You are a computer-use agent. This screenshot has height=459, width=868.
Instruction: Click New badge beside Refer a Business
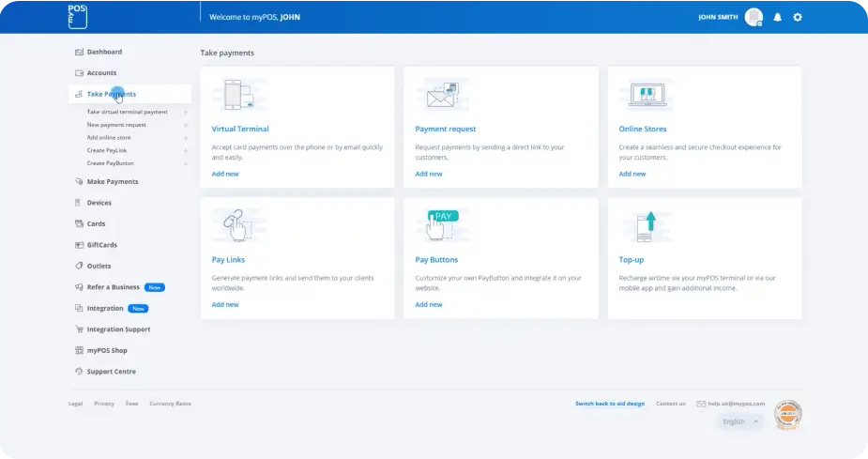tap(155, 287)
